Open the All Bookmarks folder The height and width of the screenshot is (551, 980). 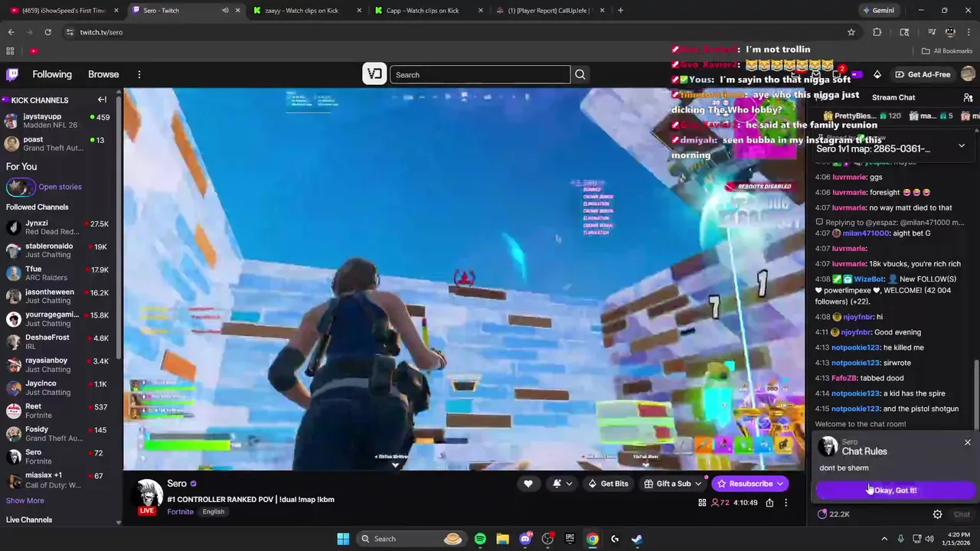(x=947, y=51)
